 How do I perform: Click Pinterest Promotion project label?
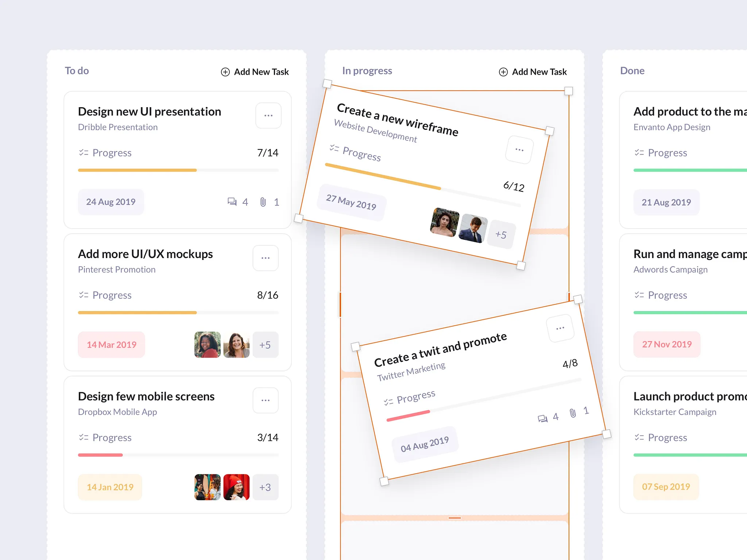click(117, 269)
